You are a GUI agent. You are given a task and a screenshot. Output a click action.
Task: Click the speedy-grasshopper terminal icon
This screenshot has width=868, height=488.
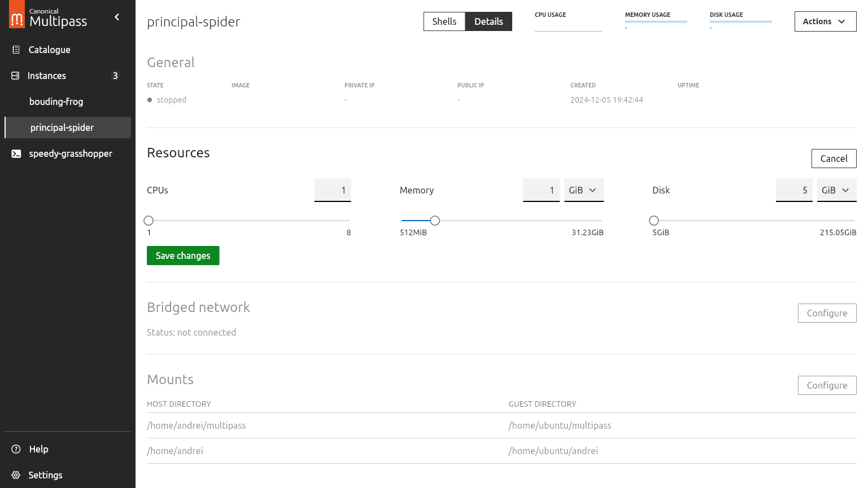(x=16, y=153)
